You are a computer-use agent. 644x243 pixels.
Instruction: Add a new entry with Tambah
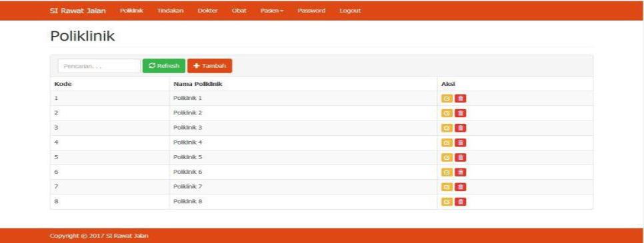click(x=209, y=66)
